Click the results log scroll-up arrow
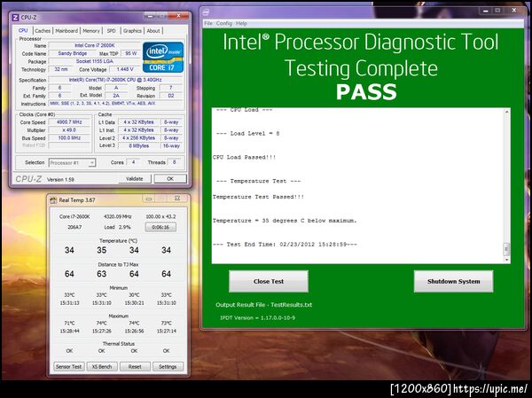The width and height of the screenshot is (532, 398). (506, 112)
